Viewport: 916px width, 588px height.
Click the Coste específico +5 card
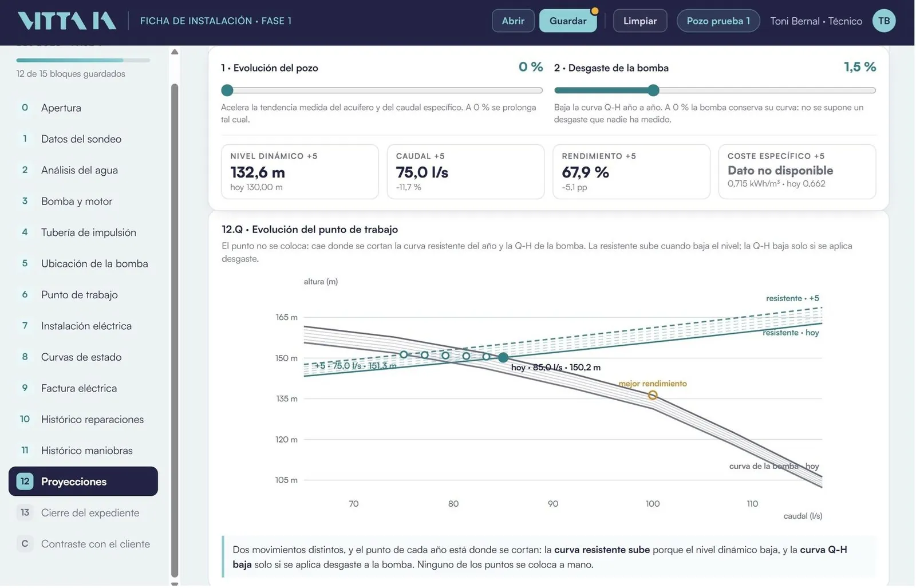(x=797, y=172)
